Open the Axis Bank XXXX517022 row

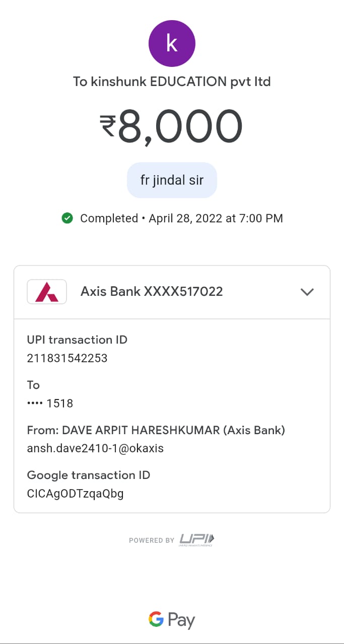click(152, 291)
